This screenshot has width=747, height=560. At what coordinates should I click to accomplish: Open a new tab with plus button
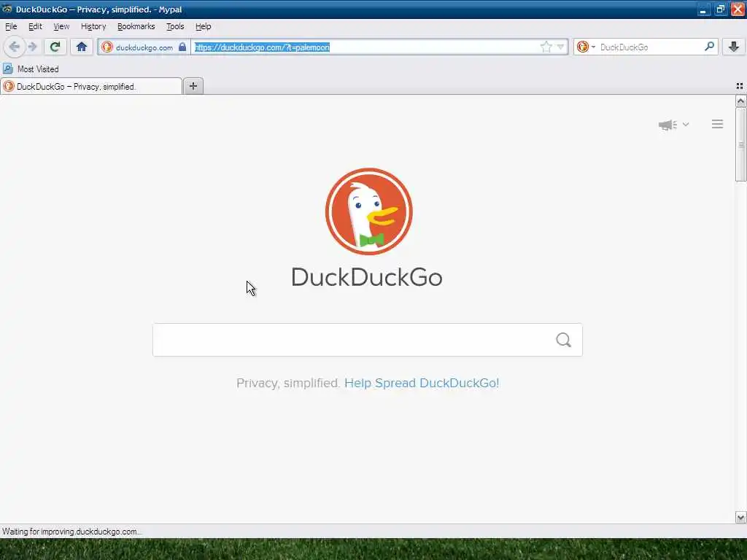pyautogui.click(x=193, y=86)
